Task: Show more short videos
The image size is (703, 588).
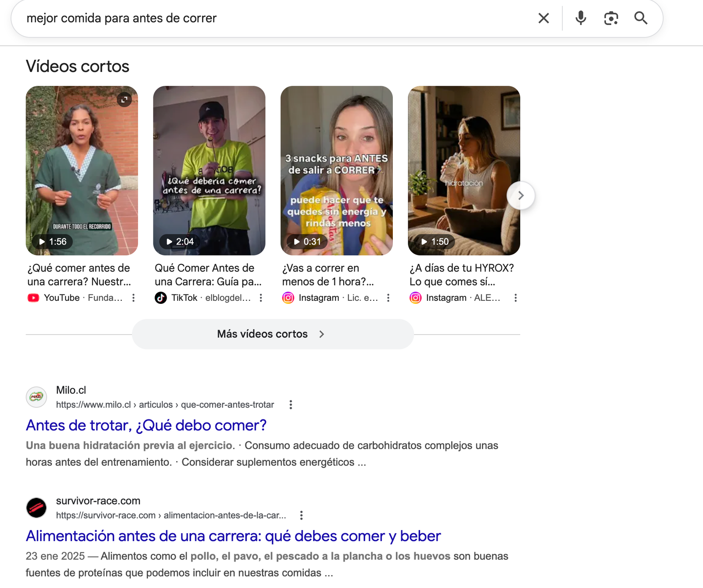Action: [x=272, y=334]
